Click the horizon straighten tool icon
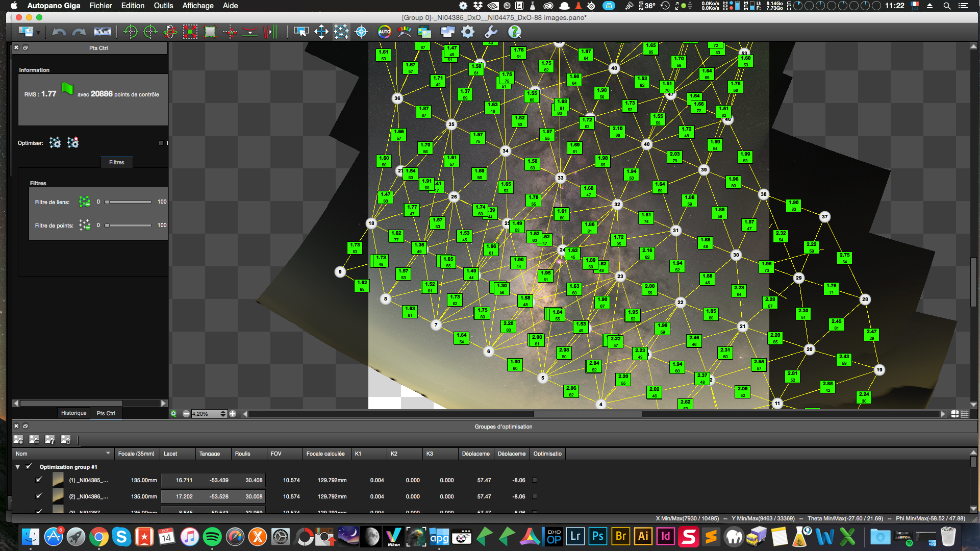The width and height of the screenshot is (980, 551). tap(249, 32)
